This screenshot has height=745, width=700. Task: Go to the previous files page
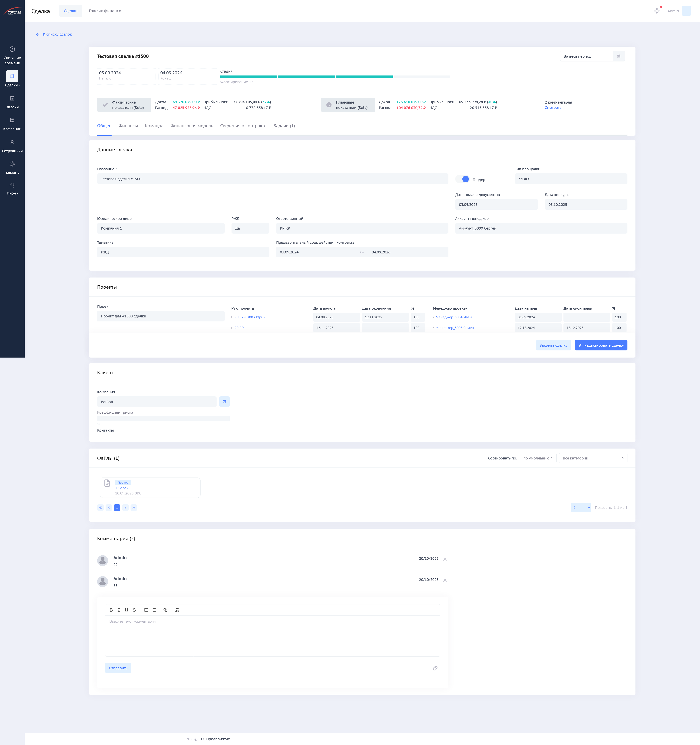(109, 508)
